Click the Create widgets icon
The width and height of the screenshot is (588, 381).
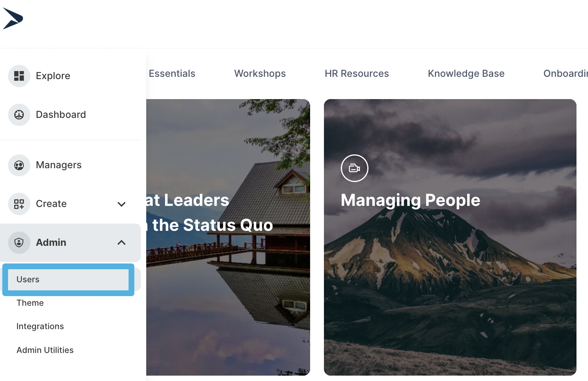pos(19,204)
